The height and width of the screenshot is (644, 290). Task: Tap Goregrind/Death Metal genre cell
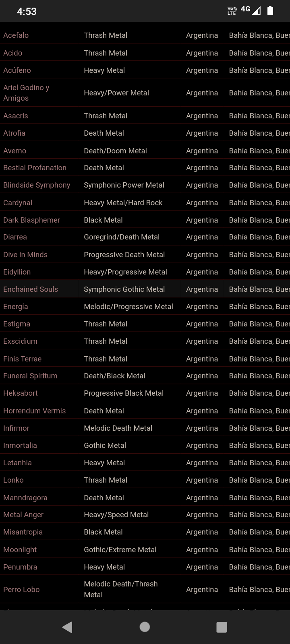[122, 237]
